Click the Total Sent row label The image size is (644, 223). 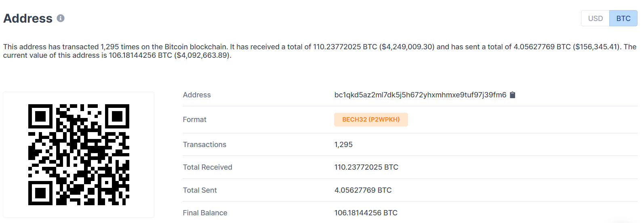[200, 190]
